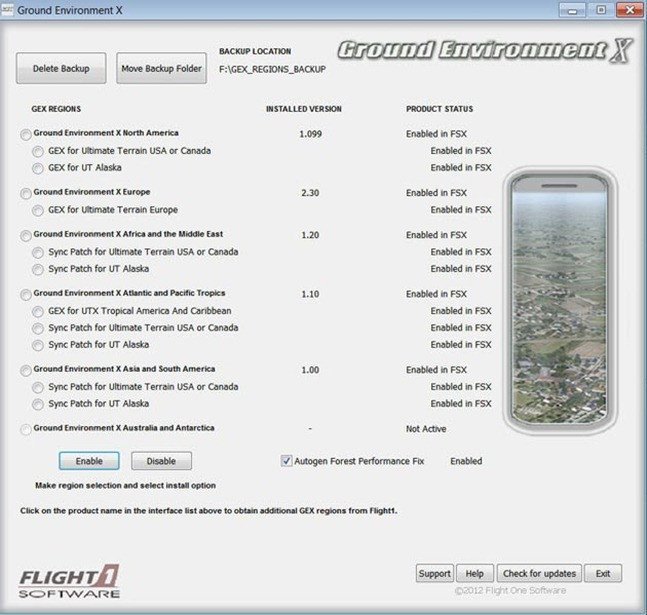Click the Flight1 Software logo

(x=69, y=582)
